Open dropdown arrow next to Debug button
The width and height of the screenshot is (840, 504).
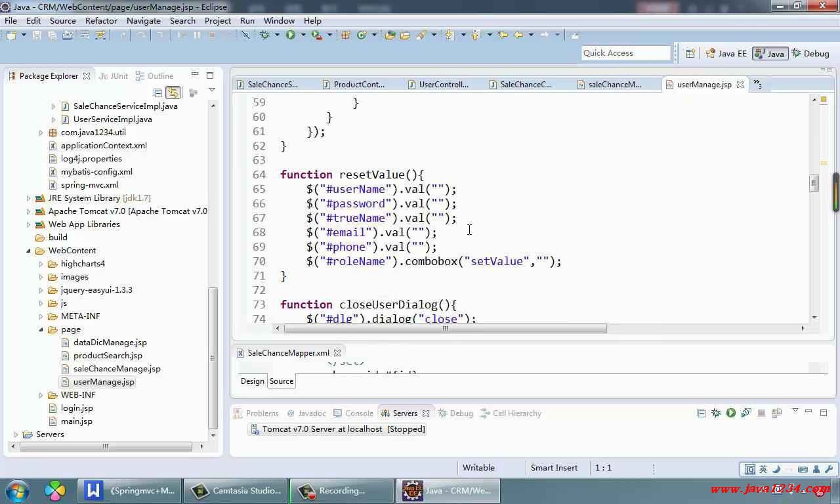[x=277, y=35]
